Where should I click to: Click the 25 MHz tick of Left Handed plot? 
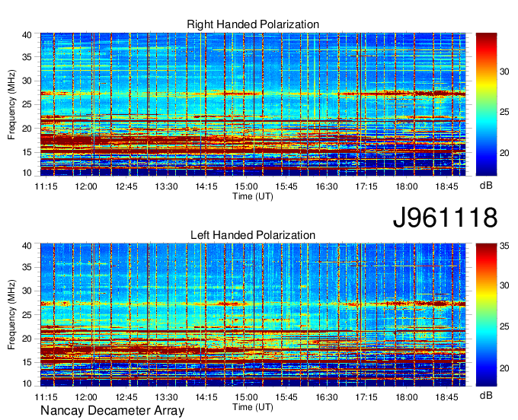tap(27, 315)
